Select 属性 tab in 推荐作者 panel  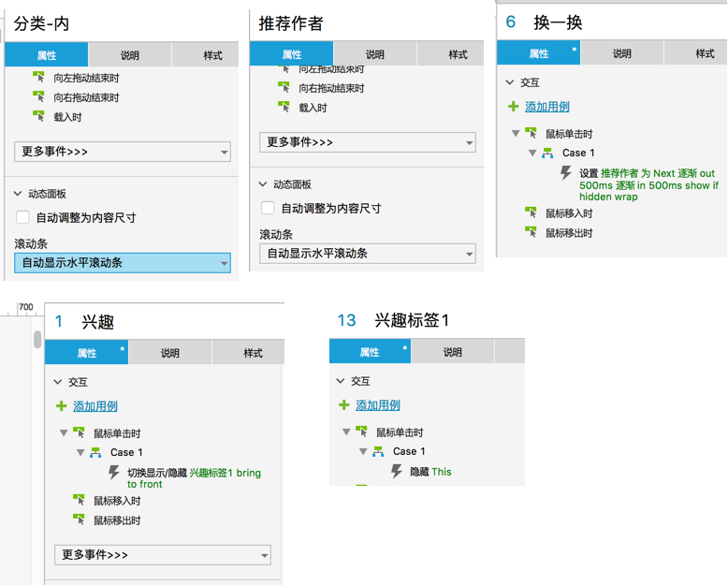pos(292,54)
